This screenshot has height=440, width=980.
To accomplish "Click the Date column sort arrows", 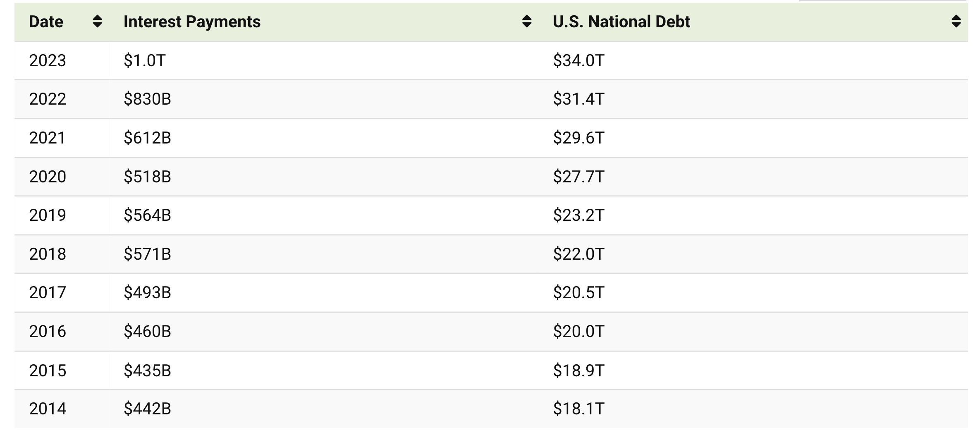I will point(98,22).
